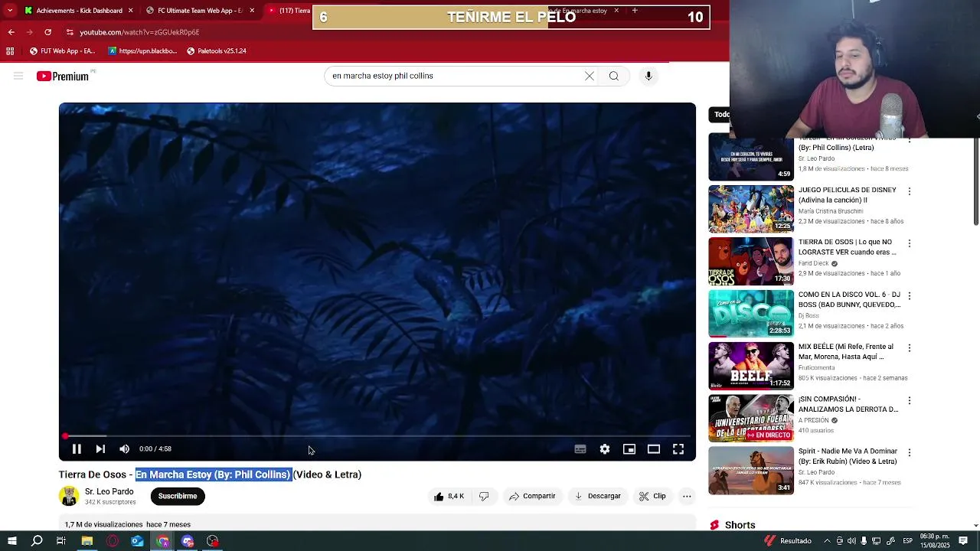Screen dimensions: 980x551
Task: Open Paletools v25.1.24 bookmark
Action: [x=217, y=51]
